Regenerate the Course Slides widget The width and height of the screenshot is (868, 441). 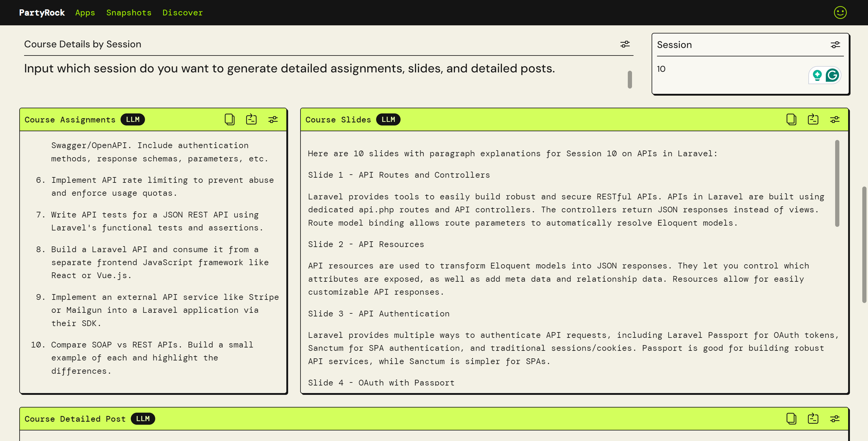(813, 119)
